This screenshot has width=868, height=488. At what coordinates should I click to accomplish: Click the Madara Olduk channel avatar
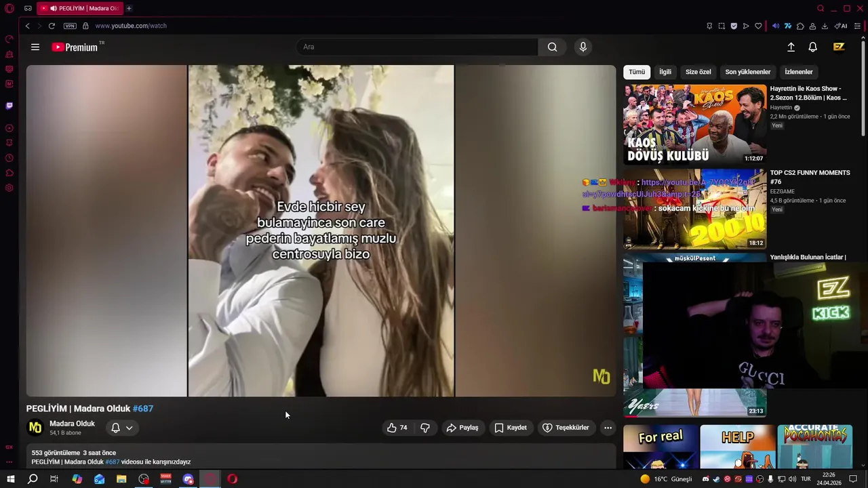pos(35,428)
